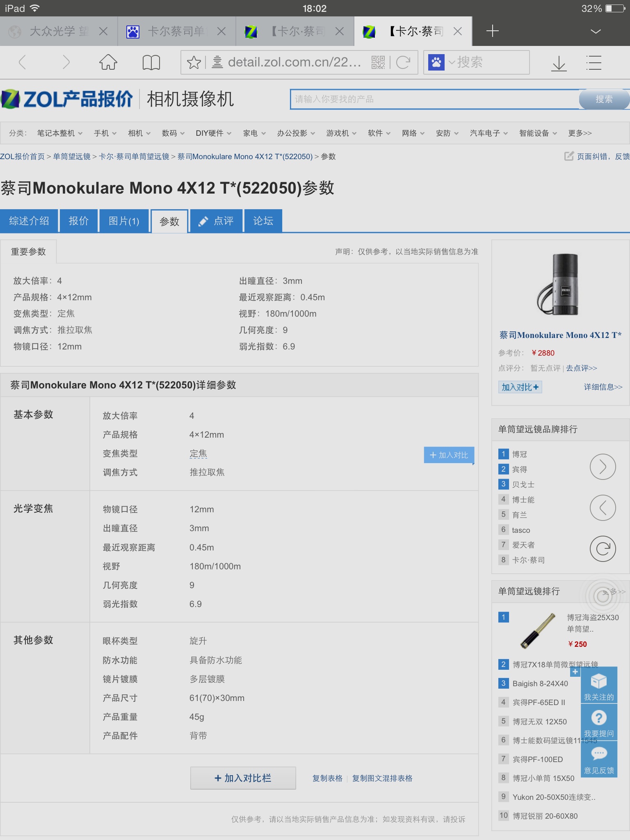Tap the QR code icon in address bar
630x840 pixels.
[378, 62]
